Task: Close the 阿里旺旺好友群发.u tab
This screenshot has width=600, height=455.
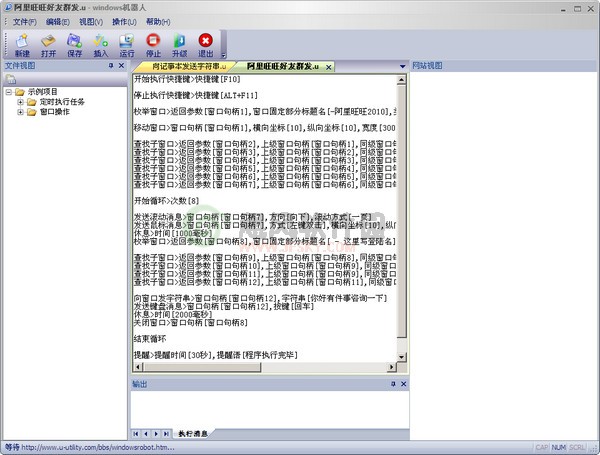Action: [x=328, y=67]
